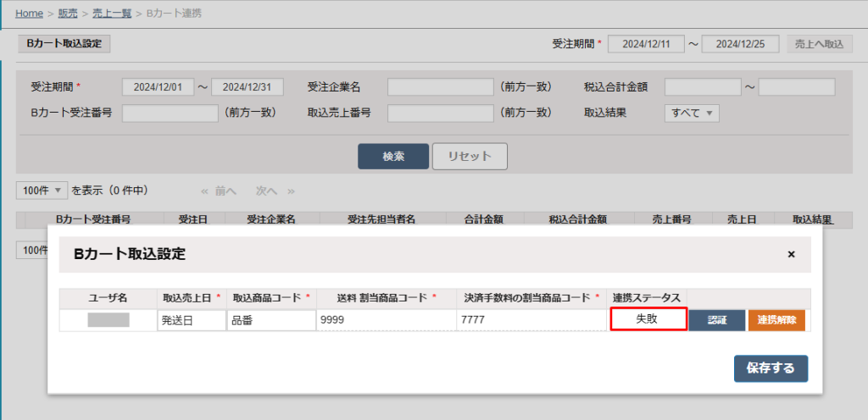Click the 保存する button
This screenshot has height=420, width=868.
pos(771,368)
